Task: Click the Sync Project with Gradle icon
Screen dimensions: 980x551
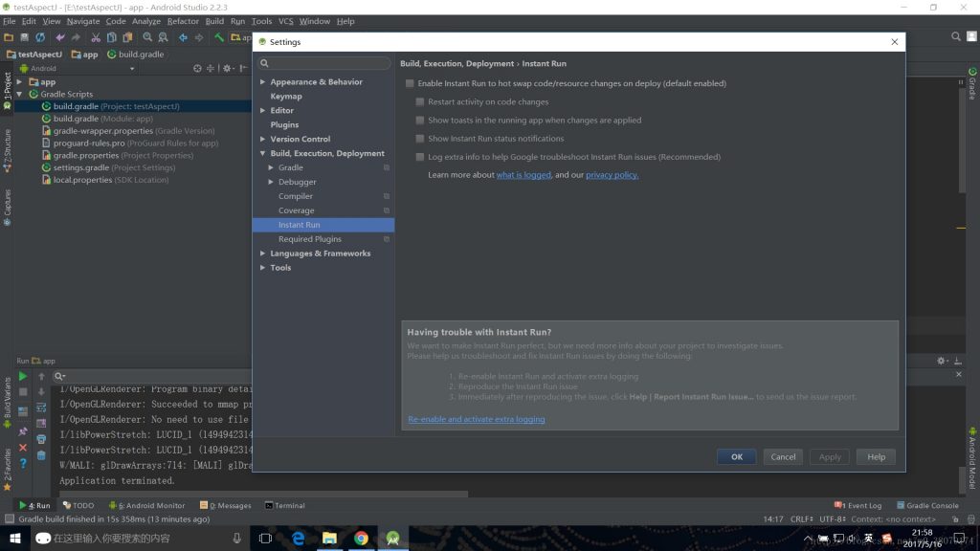Action: point(40,37)
